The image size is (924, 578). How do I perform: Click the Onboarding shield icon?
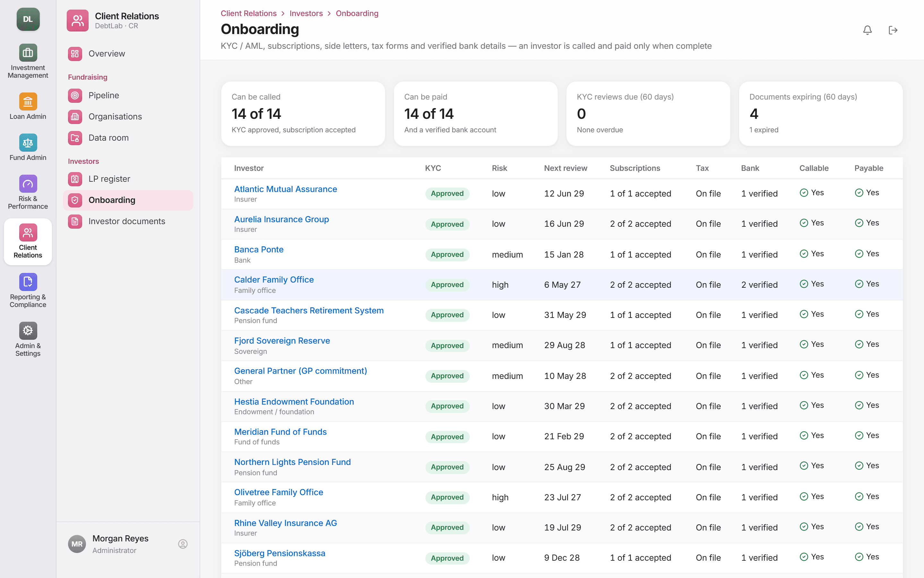click(x=75, y=200)
